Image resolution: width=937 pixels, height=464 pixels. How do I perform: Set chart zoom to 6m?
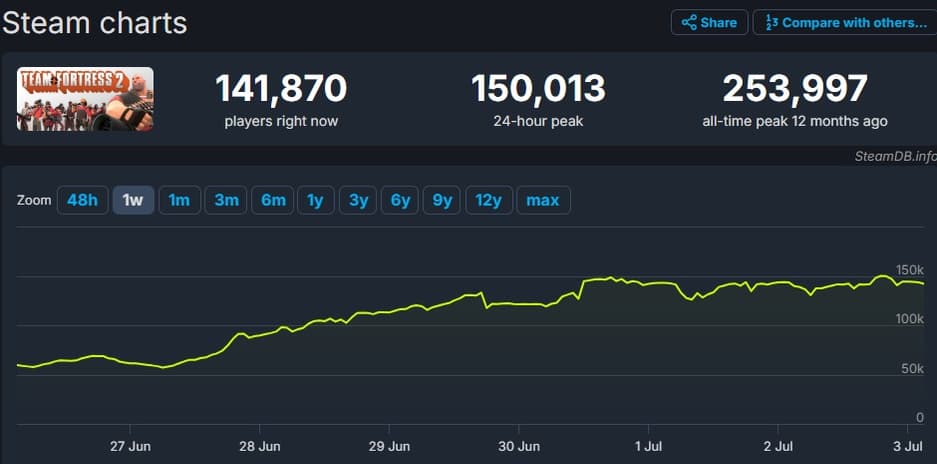(x=273, y=200)
